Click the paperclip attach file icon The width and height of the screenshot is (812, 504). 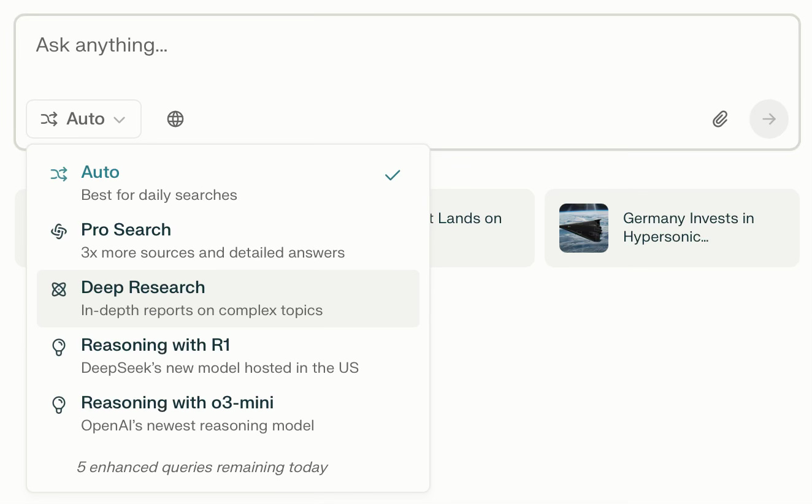(x=720, y=119)
